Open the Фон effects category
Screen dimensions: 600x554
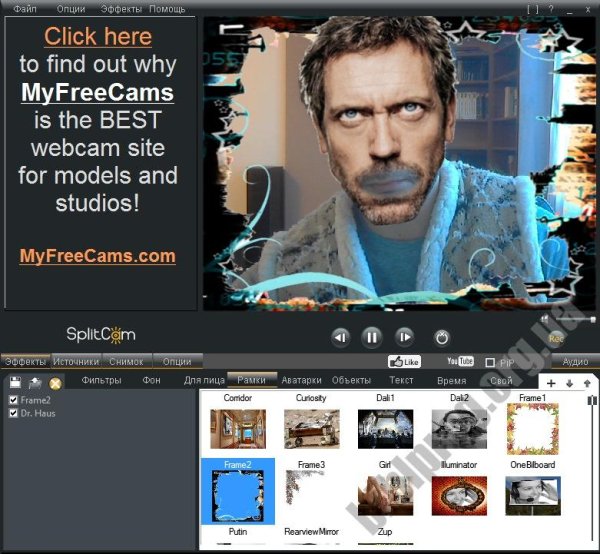(x=152, y=380)
